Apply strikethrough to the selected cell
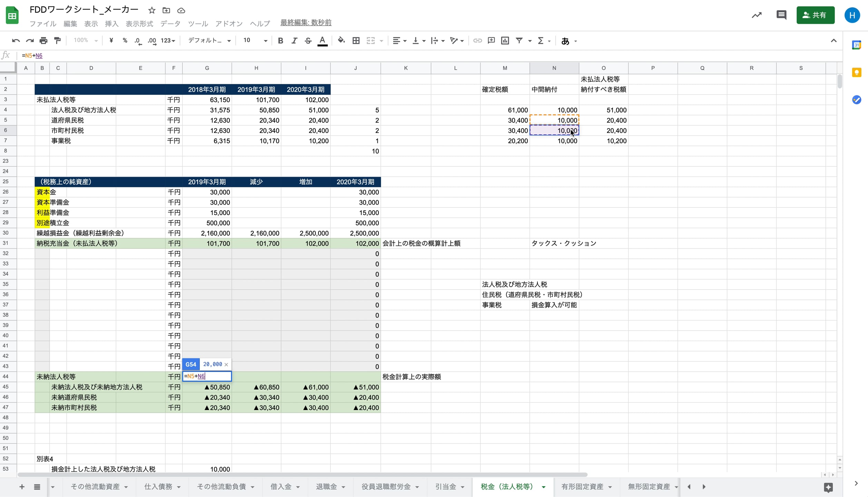Image resolution: width=868 pixels, height=497 pixels. (308, 40)
